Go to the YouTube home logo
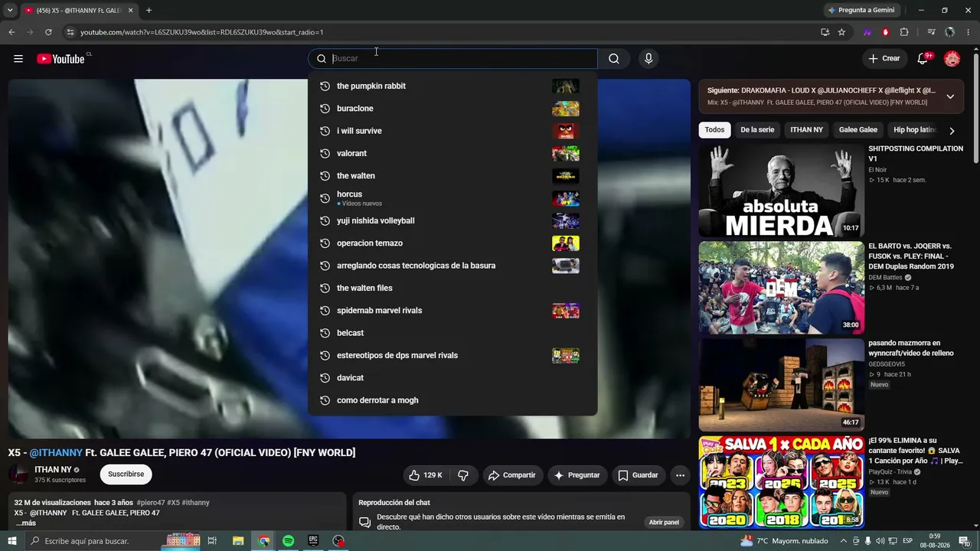The width and height of the screenshot is (980, 551). point(60,59)
